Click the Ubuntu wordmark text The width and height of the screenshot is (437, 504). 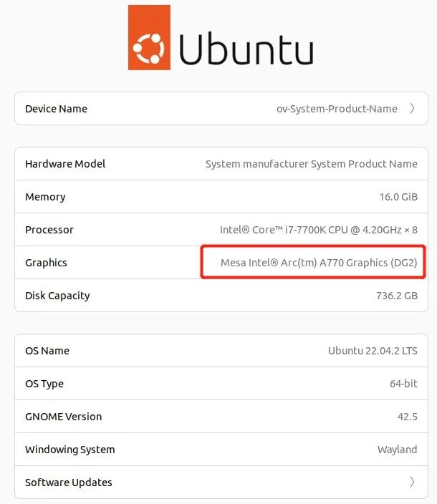[246, 48]
